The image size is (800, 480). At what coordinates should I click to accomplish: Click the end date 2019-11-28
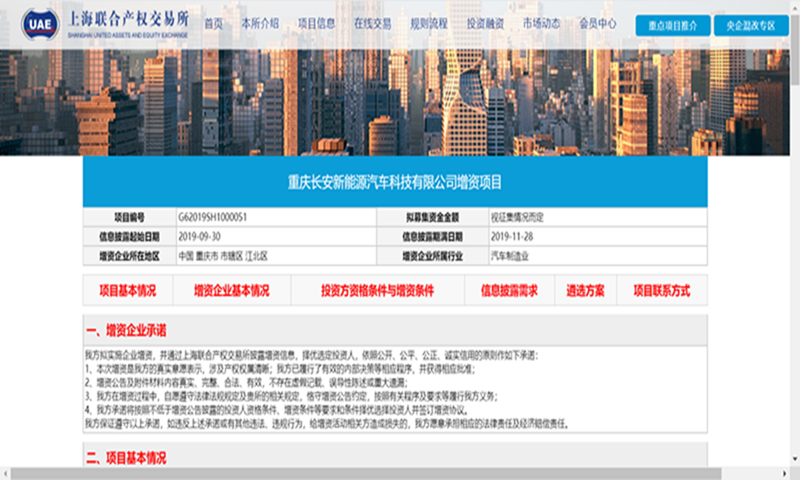tap(512, 237)
